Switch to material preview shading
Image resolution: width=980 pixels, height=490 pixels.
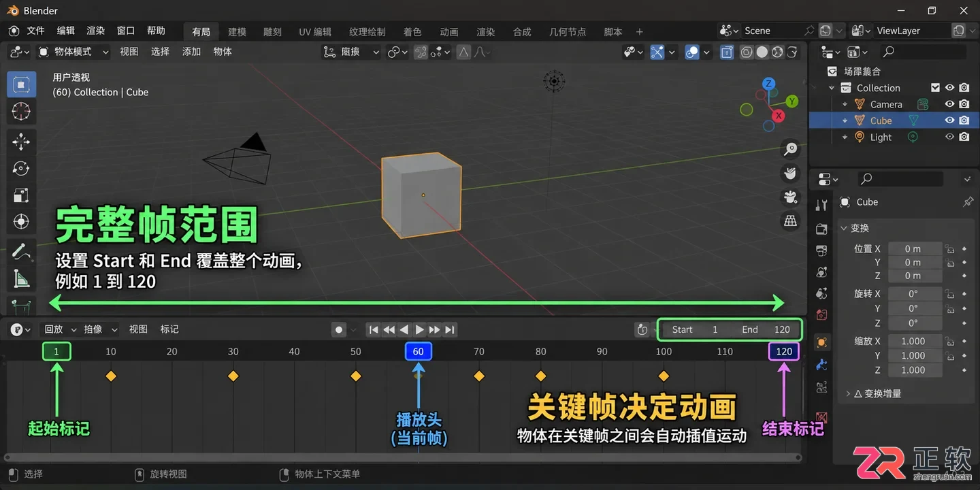point(777,52)
